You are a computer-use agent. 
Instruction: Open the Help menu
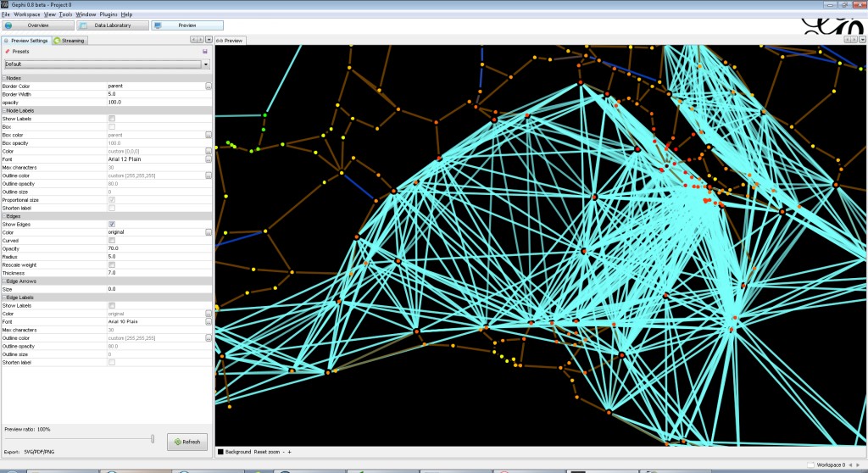[126, 14]
